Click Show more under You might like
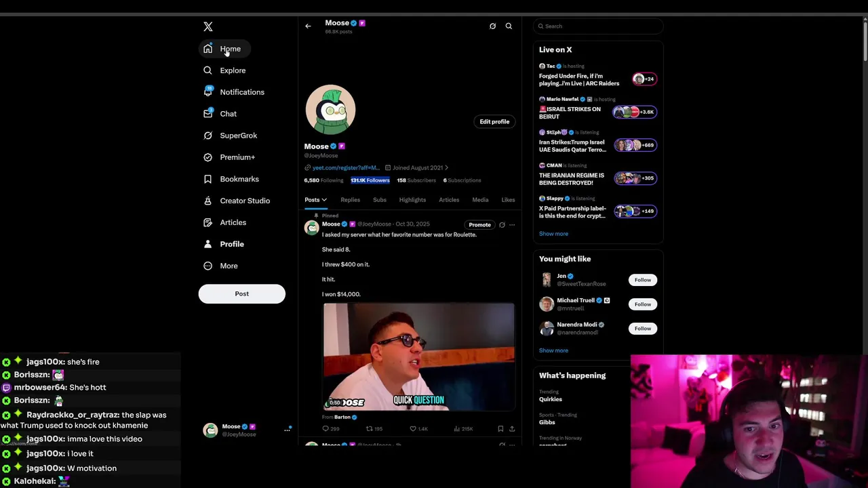Viewport: 868px width, 488px height. tap(553, 350)
